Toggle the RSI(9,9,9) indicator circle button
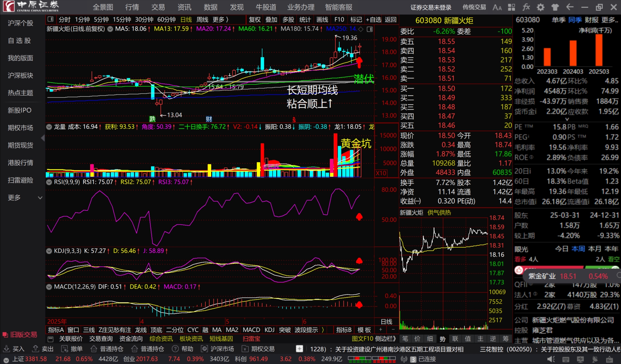The image size is (621, 364). [x=49, y=182]
